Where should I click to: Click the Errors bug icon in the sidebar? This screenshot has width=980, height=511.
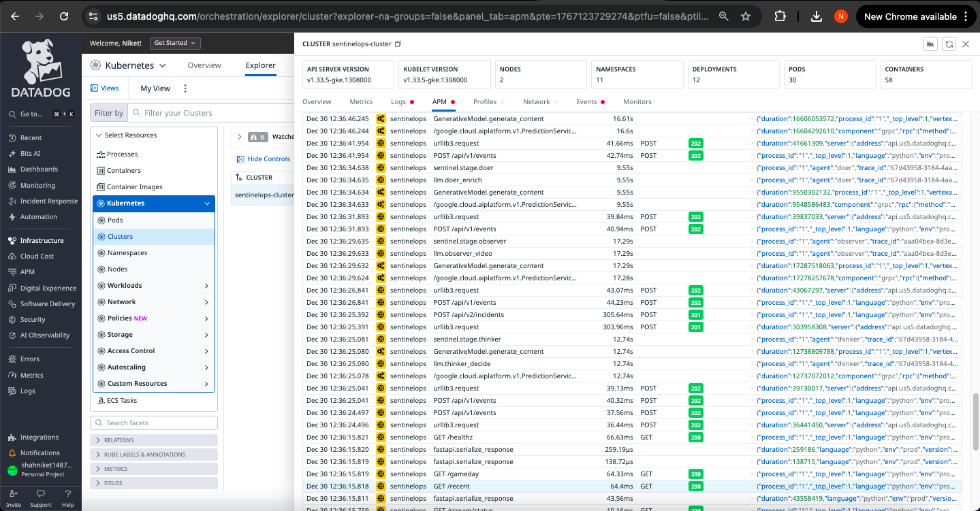tap(13, 359)
